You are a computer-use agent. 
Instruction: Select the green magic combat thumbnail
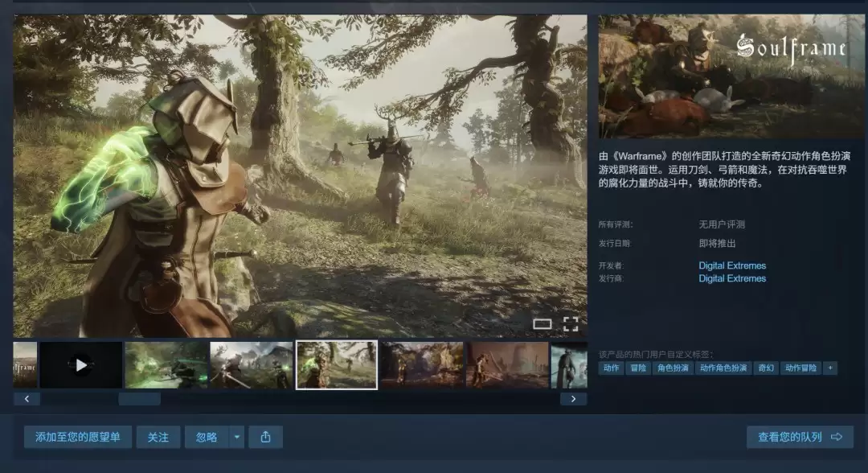point(166,365)
